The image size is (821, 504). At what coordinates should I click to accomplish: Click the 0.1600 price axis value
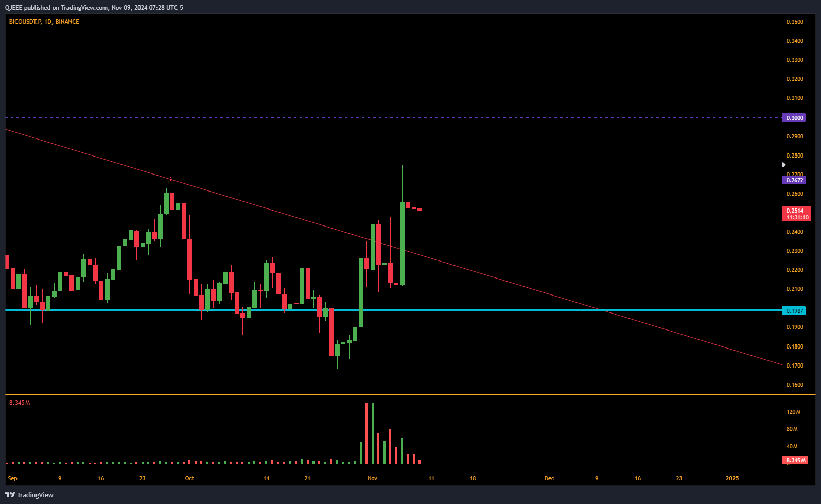click(795, 385)
